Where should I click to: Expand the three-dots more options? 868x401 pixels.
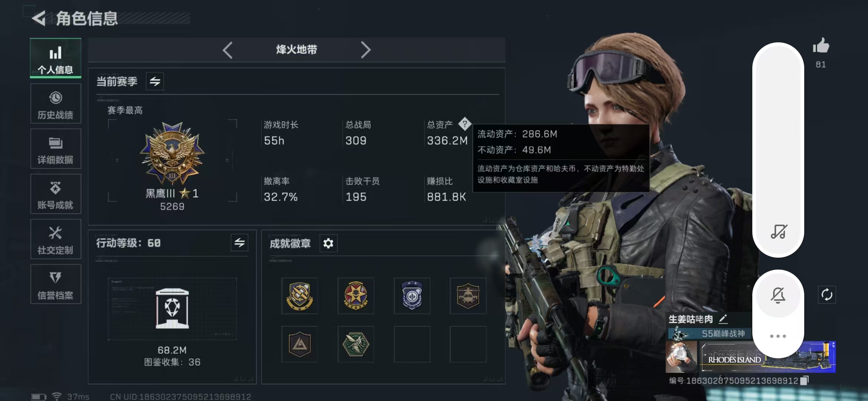[x=778, y=336]
